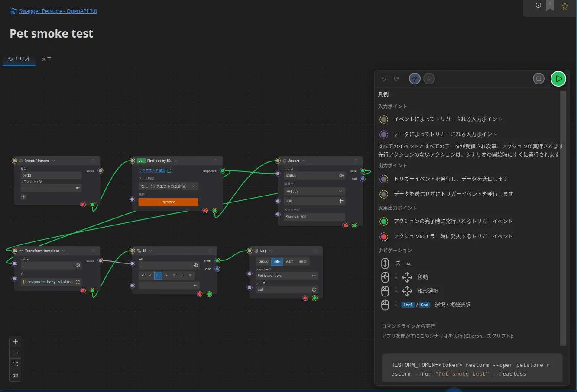Viewport: 577px width, 392px height.
Task: Click the red error port on Log node
Action: coord(305,298)
